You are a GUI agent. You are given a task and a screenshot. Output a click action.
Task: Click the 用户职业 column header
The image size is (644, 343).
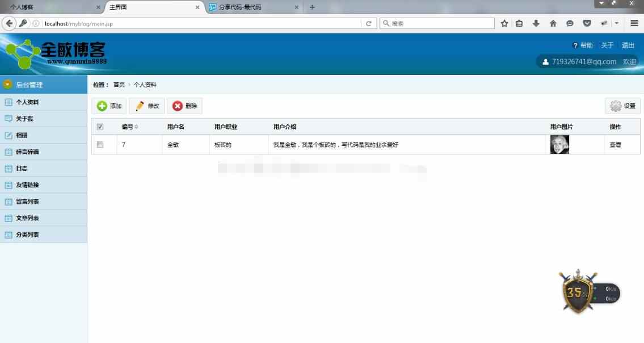coord(225,127)
